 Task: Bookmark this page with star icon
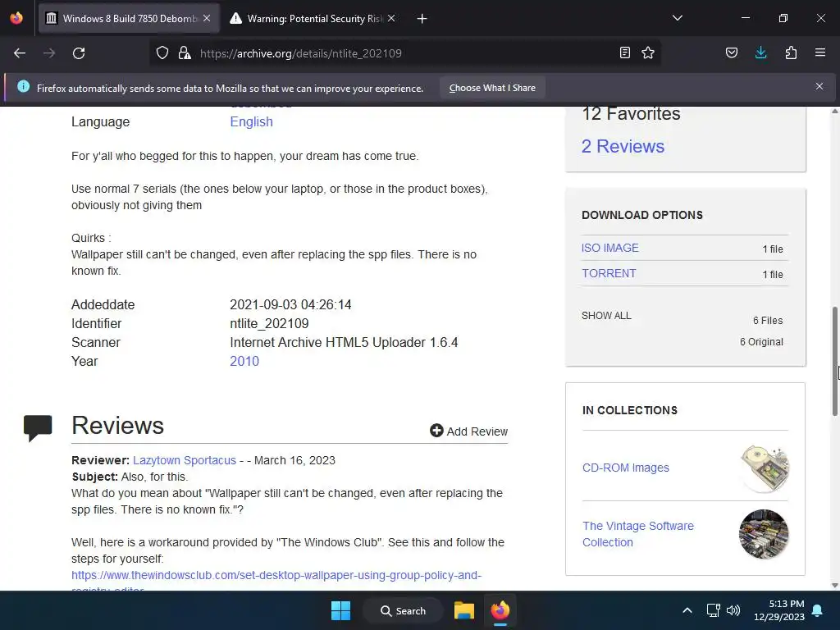pos(648,52)
